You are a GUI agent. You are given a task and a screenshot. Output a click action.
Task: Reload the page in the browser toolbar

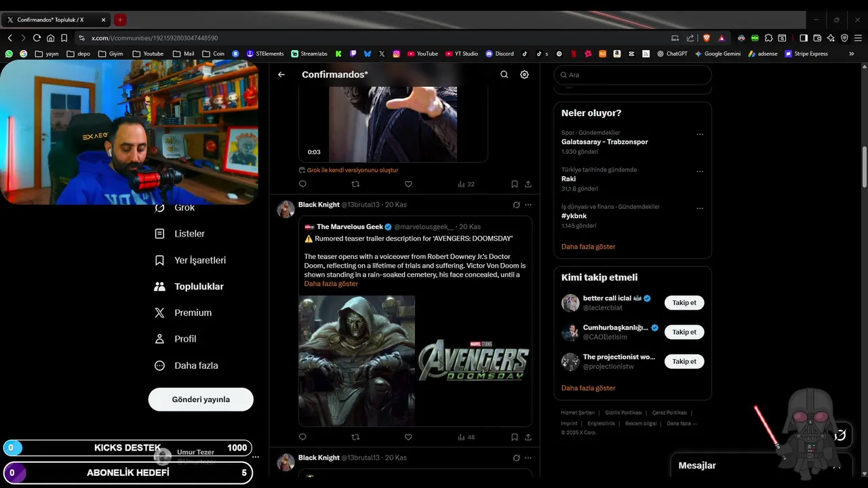(37, 38)
